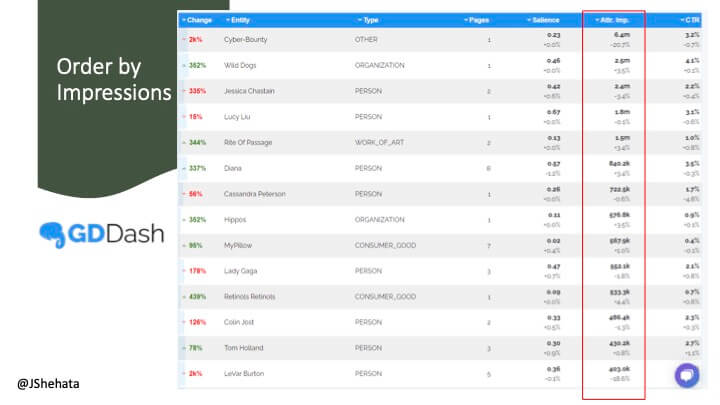Sort table by the Change column header
The width and height of the screenshot is (720, 405).
point(197,20)
